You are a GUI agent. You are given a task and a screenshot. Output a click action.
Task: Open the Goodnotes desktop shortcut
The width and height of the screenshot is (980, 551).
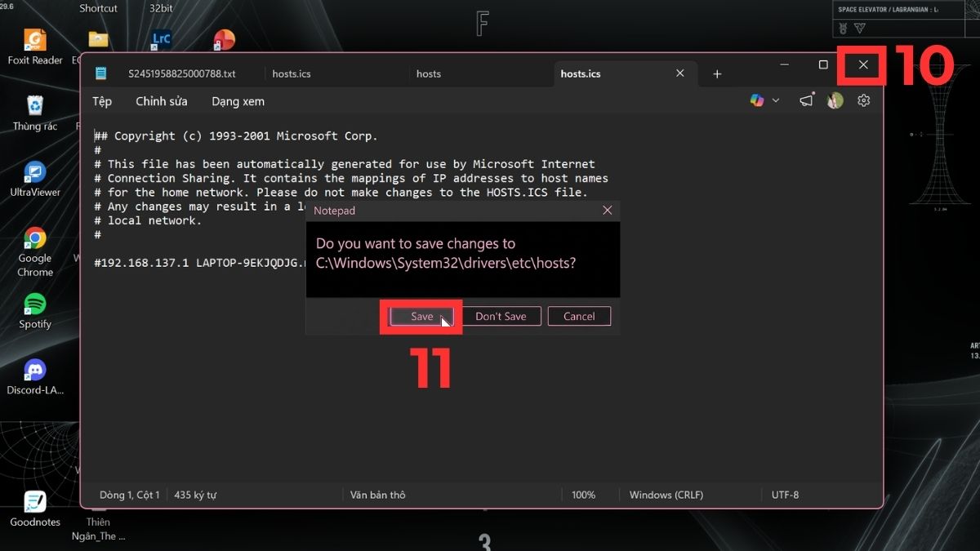point(35,509)
